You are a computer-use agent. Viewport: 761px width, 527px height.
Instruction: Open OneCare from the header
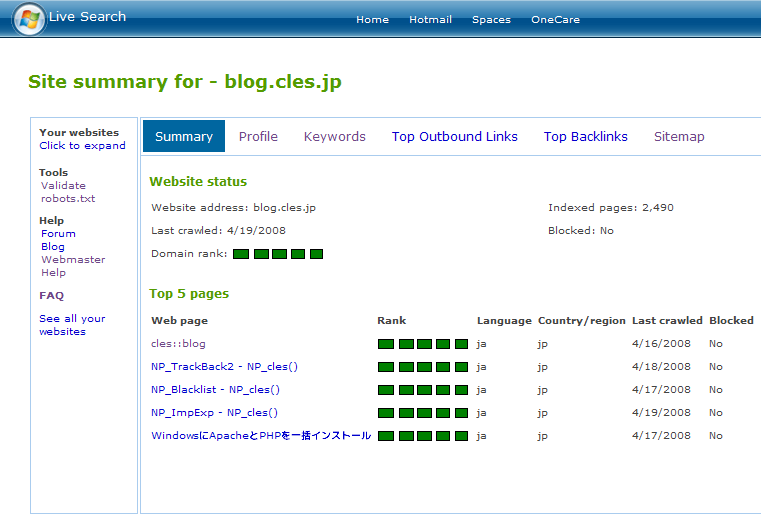[x=555, y=20]
